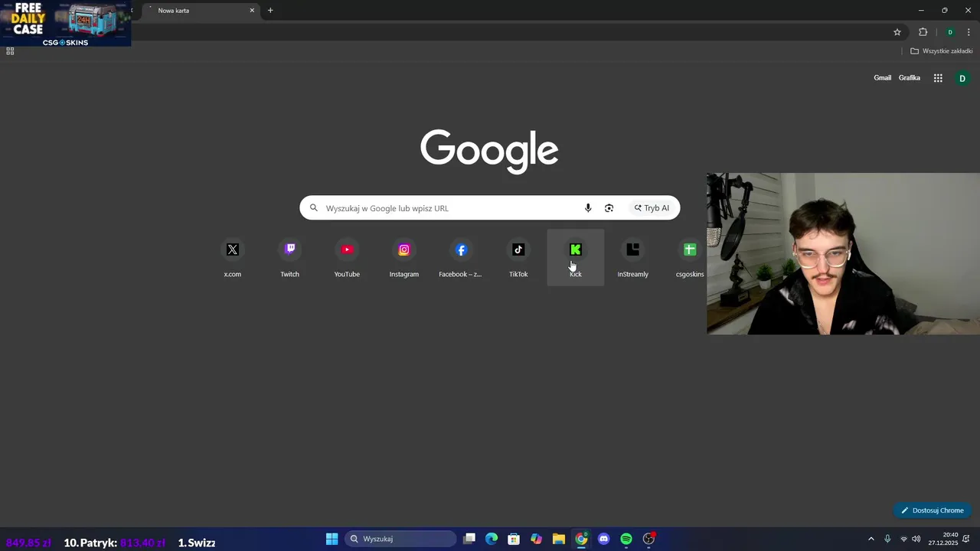Open the network tray icon
This screenshot has width=980, height=551.
(x=904, y=539)
